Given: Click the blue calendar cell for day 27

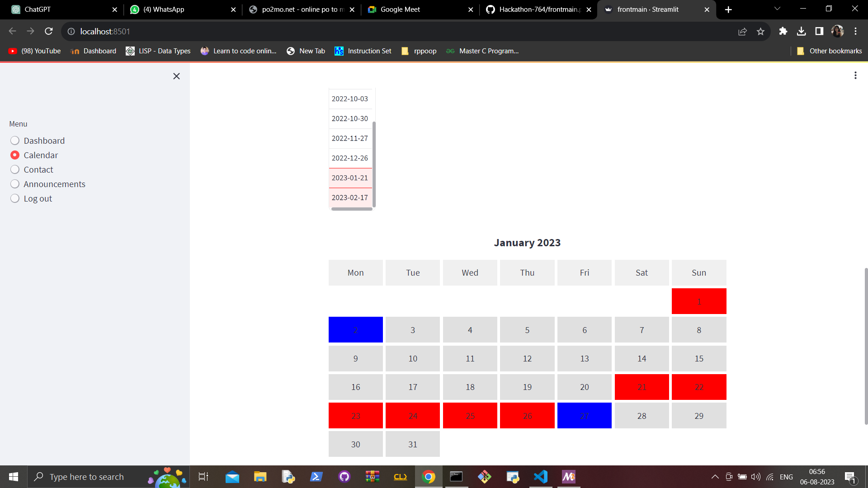Looking at the screenshot, I should 584,416.
